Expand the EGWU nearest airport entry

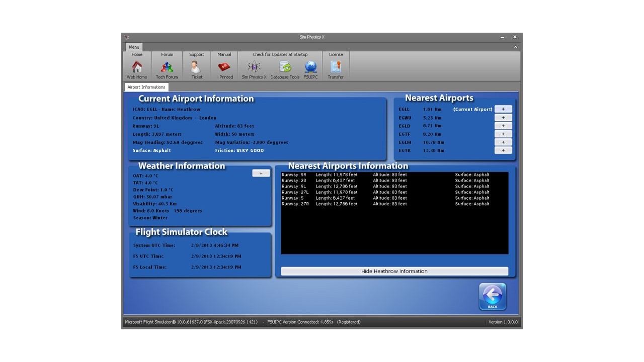(503, 118)
